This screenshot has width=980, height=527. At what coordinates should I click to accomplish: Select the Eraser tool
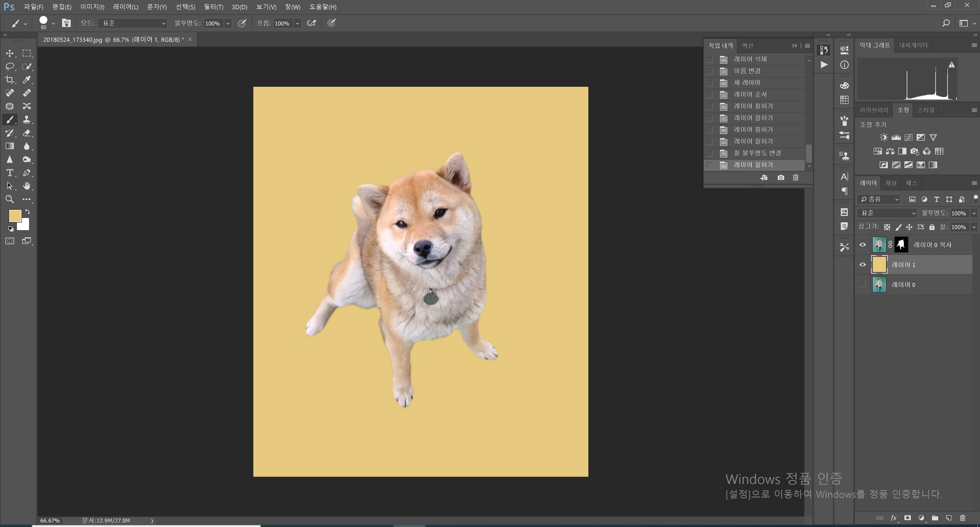(27, 133)
